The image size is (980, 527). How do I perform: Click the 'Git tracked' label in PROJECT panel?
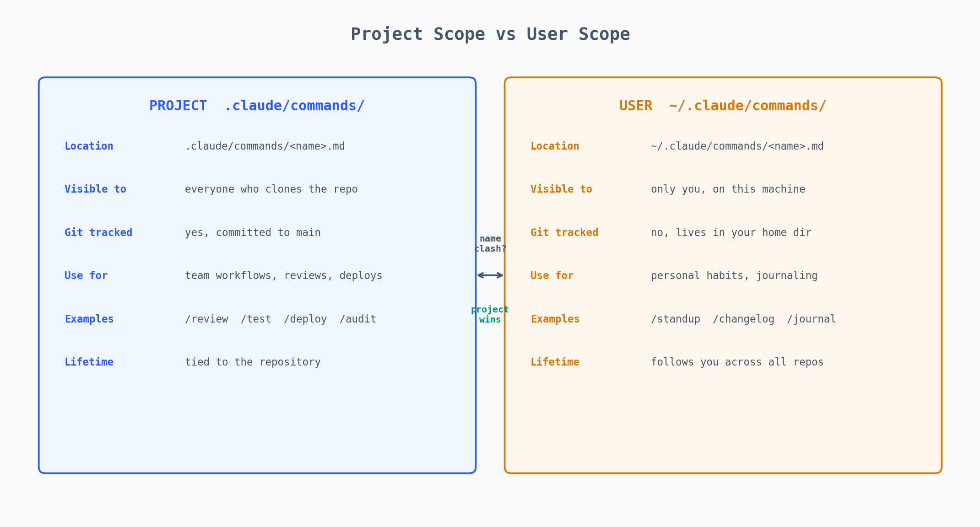[98, 233]
